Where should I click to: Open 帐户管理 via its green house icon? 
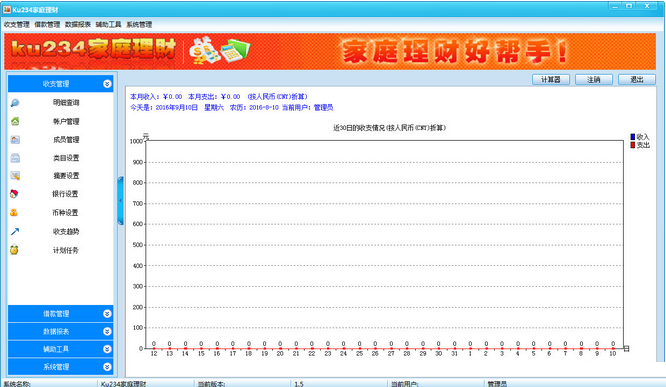tap(15, 121)
